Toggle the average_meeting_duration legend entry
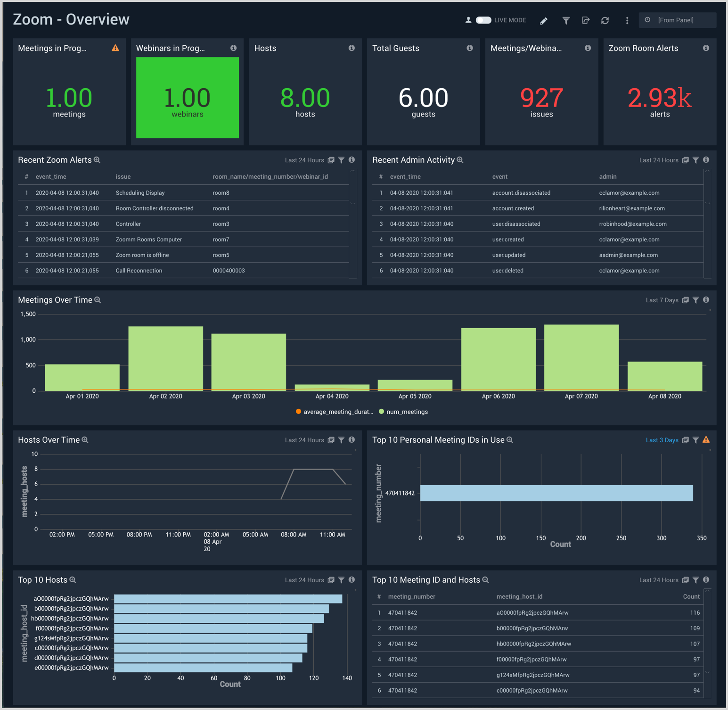The height and width of the screenshot is (710, 728). (x=335, y=412)
